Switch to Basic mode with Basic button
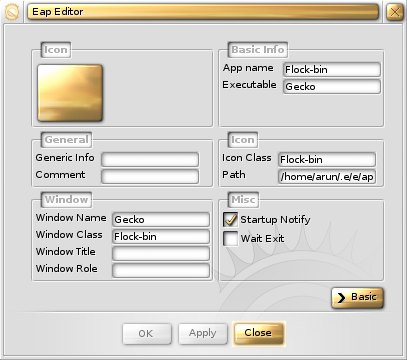The height and width of the screenshot is (360, 407). (357, 298)
